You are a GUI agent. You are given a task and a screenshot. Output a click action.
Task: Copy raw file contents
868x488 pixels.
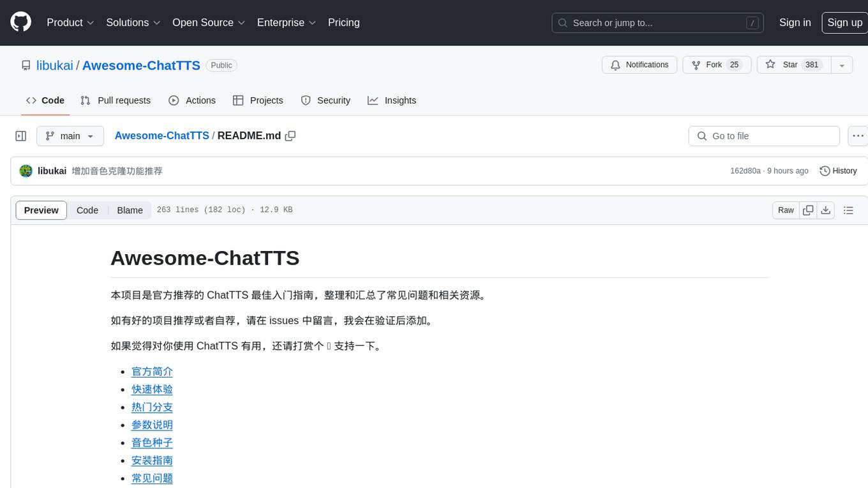coord(808,210)
